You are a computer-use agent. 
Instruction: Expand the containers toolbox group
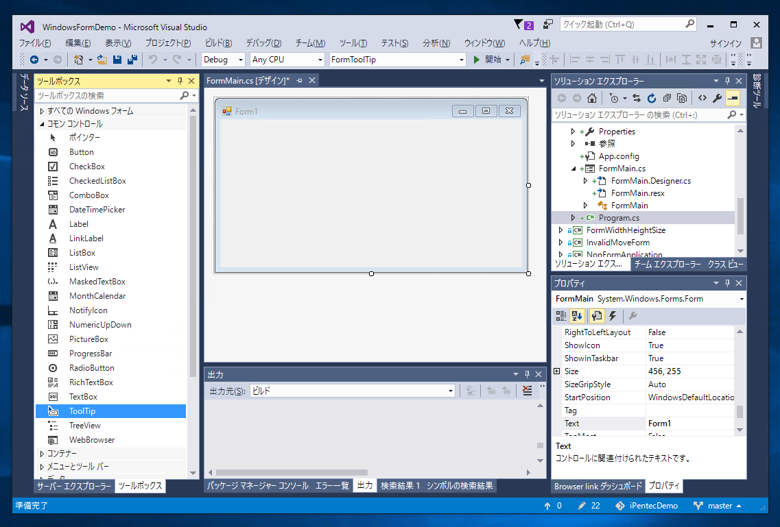[x=42, y=453]
